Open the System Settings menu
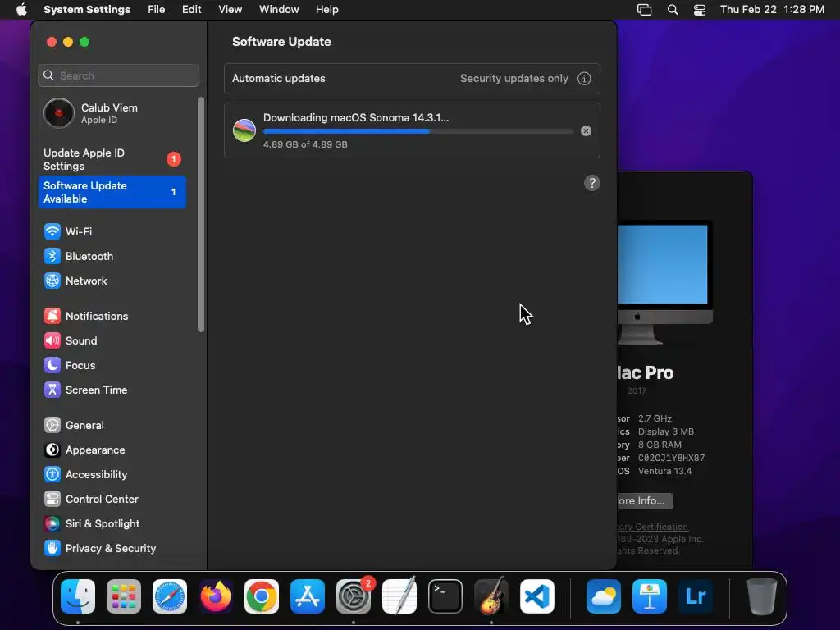Image resolution: width=840 pixels, height=630 pixels. tap(87, 9)
